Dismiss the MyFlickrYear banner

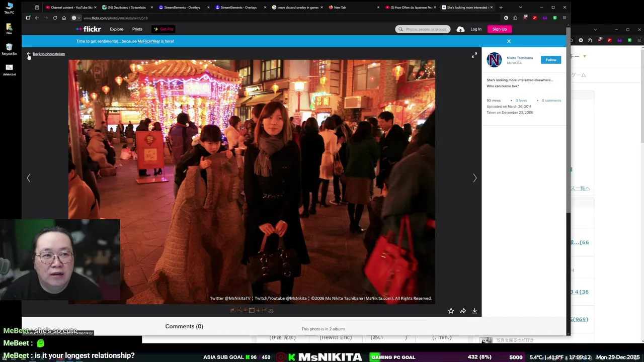point(509,41)
